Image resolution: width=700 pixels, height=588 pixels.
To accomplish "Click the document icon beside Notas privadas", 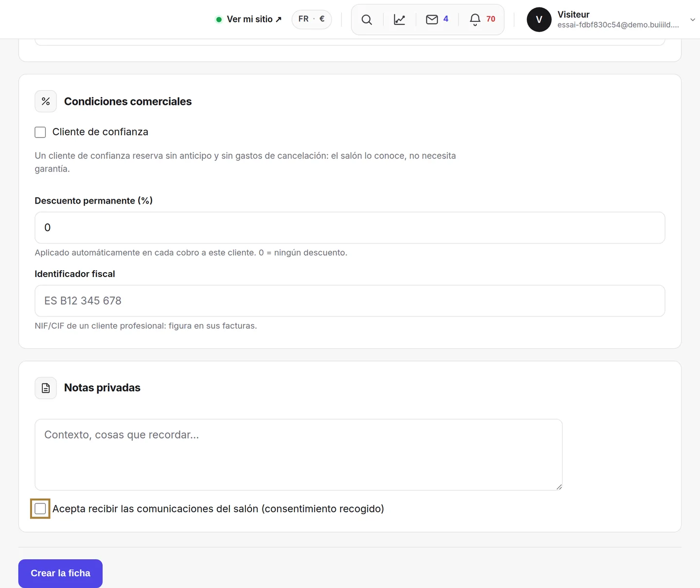I will point(46,388).
